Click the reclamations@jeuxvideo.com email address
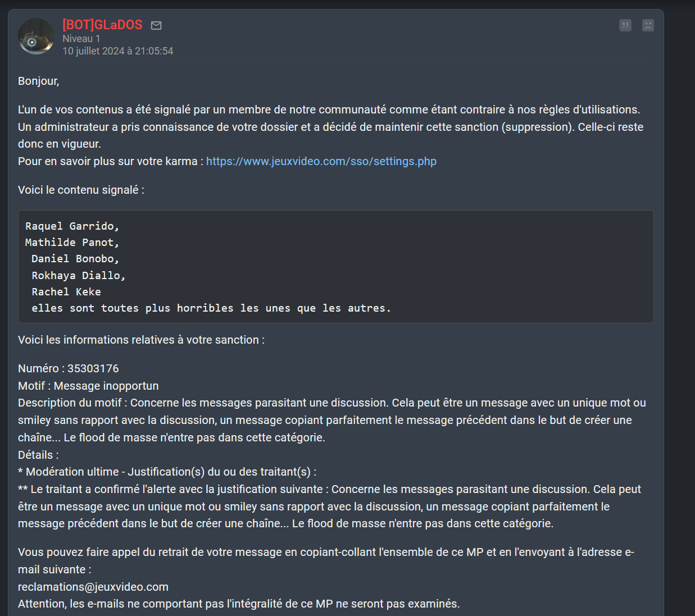 pos(93,587)
